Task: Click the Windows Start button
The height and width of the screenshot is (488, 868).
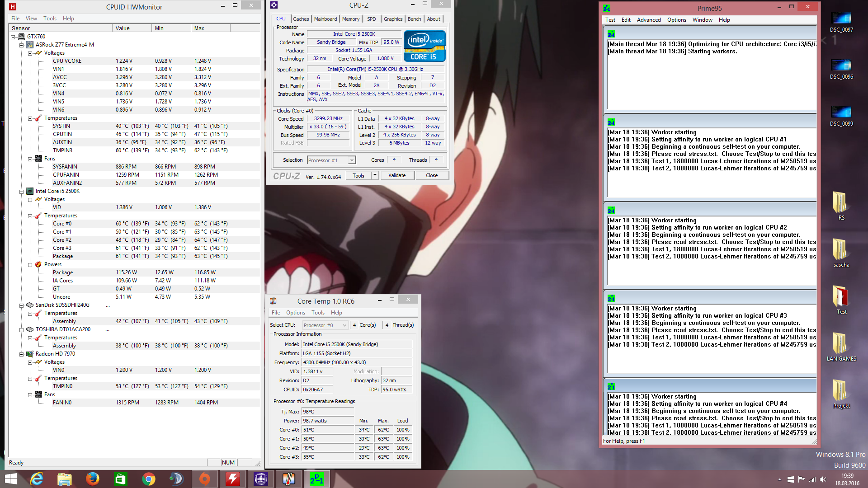Action: (x=11, y=479)
